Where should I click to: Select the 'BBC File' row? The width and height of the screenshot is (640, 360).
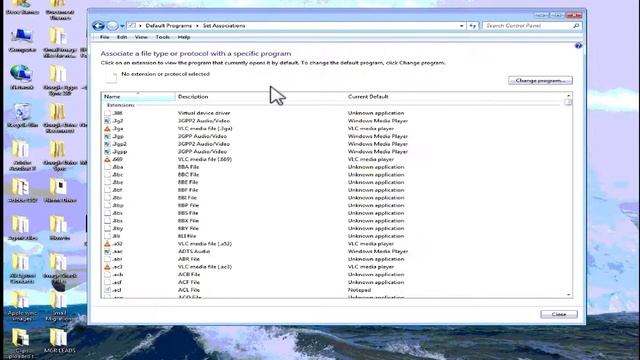[x=333, y=175]
